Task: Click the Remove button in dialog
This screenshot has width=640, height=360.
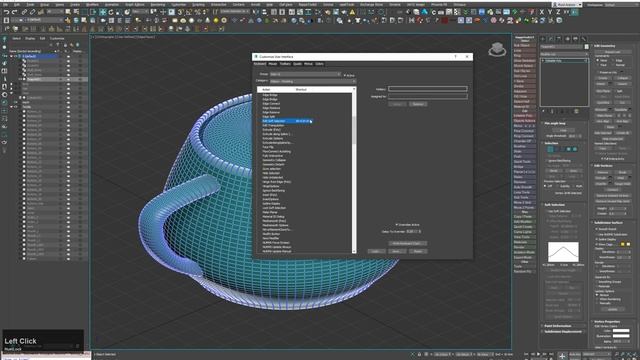Action: (418, 104)
